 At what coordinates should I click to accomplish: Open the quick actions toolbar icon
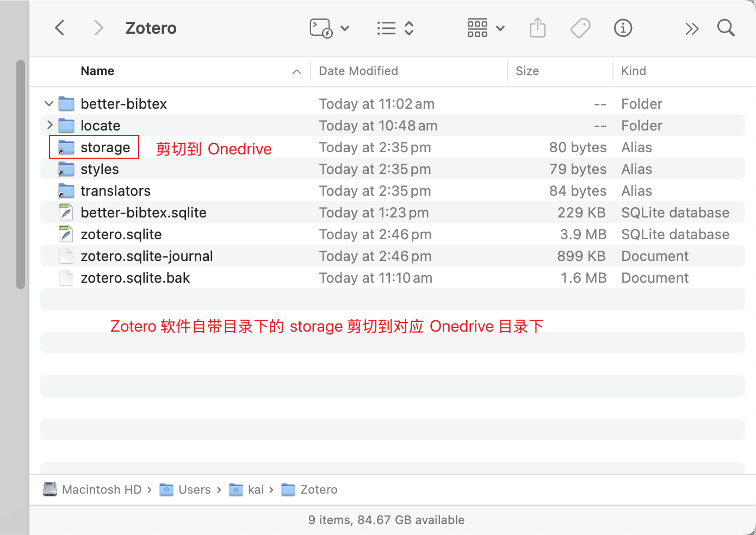click(x=321, y=28)
